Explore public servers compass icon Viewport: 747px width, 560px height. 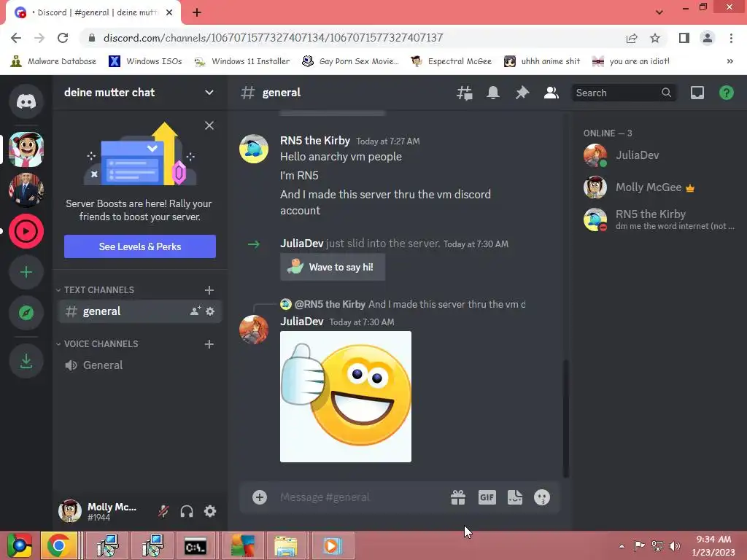26,313
